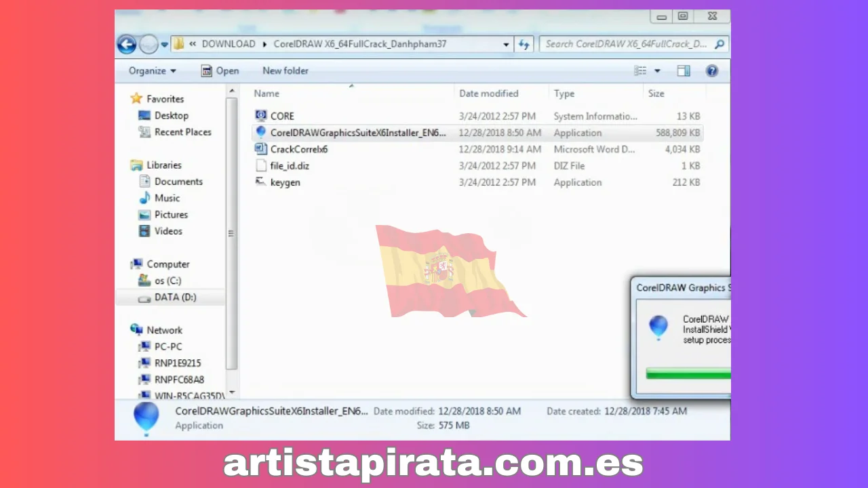Refresh the folder view
The image size is (868, 488).
point(524,44)
